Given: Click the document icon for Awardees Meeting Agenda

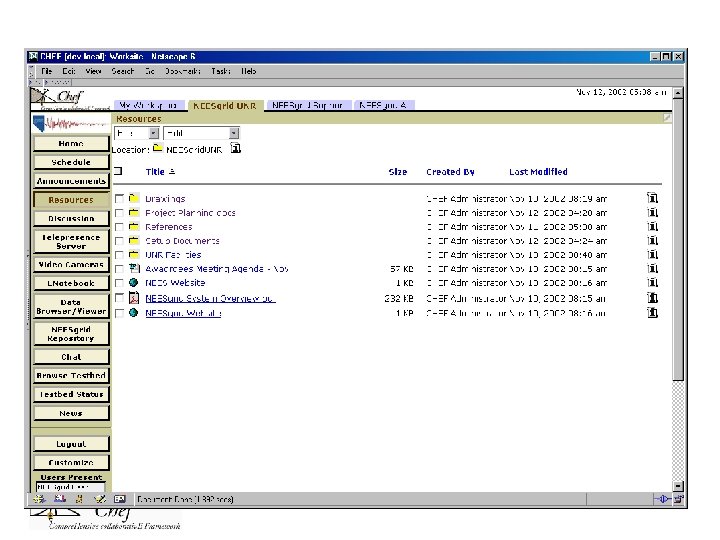Looking at the screenshot, I should pos(134,268).
